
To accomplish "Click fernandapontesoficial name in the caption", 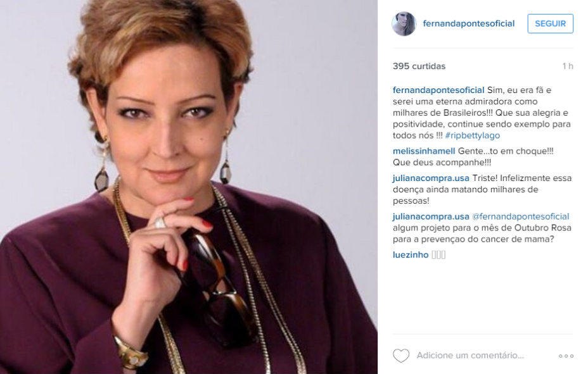I will coord(438,90).
